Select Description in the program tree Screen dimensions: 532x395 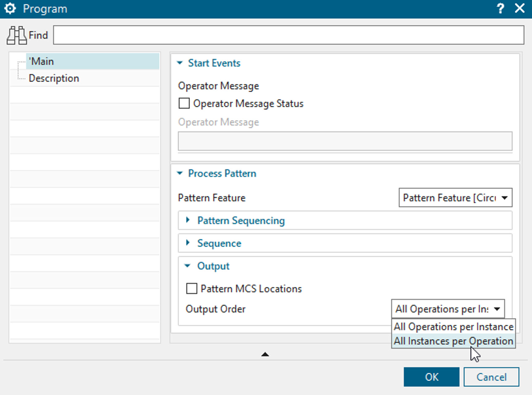54,78
